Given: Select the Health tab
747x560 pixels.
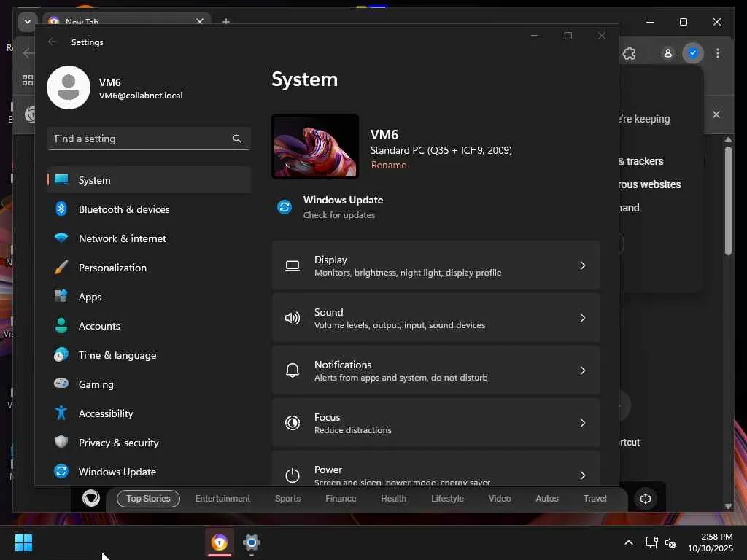Looking at the screenshot, I should coord(393,499).
